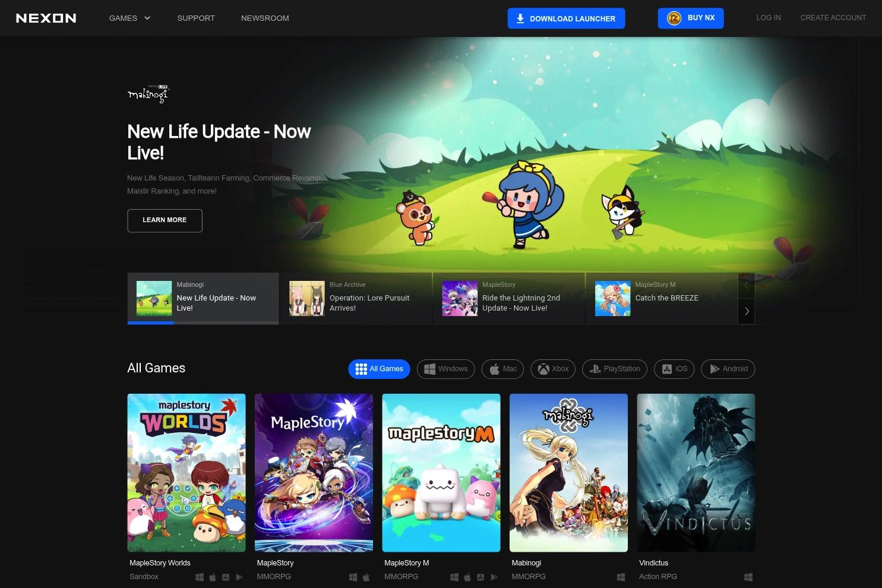Select the MapleStory Ride the Lightning slide
882x588 pixels.
click(509, 298)
